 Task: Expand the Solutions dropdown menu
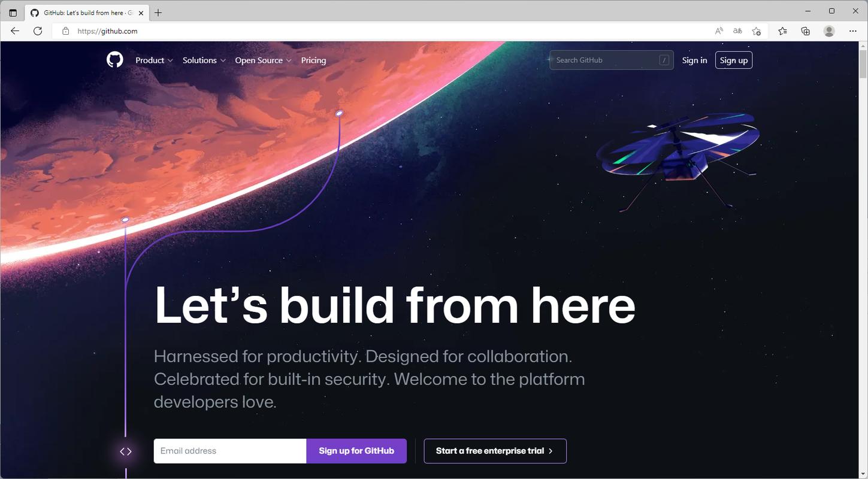coord(204,60)
